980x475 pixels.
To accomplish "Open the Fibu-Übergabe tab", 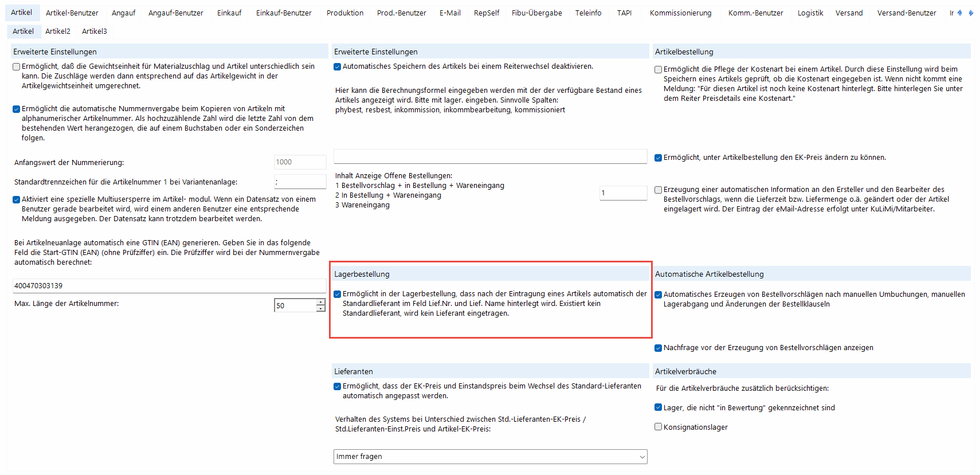I will coord(537,13).
